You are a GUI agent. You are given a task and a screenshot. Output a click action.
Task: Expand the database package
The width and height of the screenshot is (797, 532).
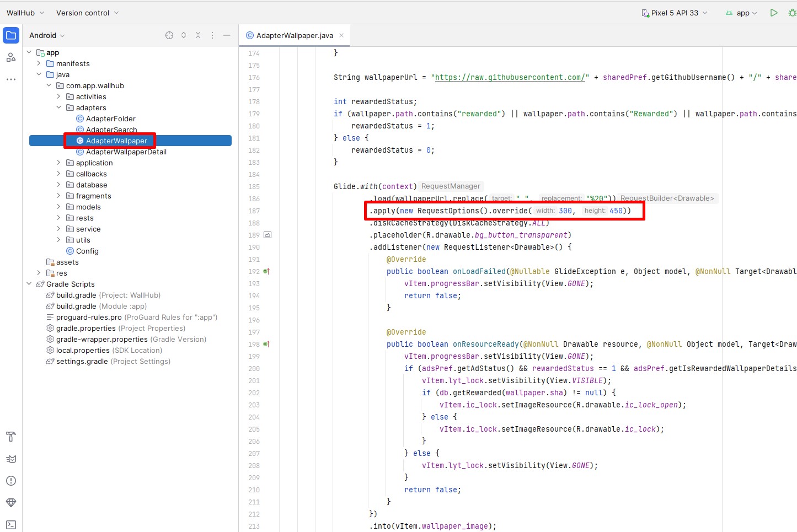coord(59,185)
